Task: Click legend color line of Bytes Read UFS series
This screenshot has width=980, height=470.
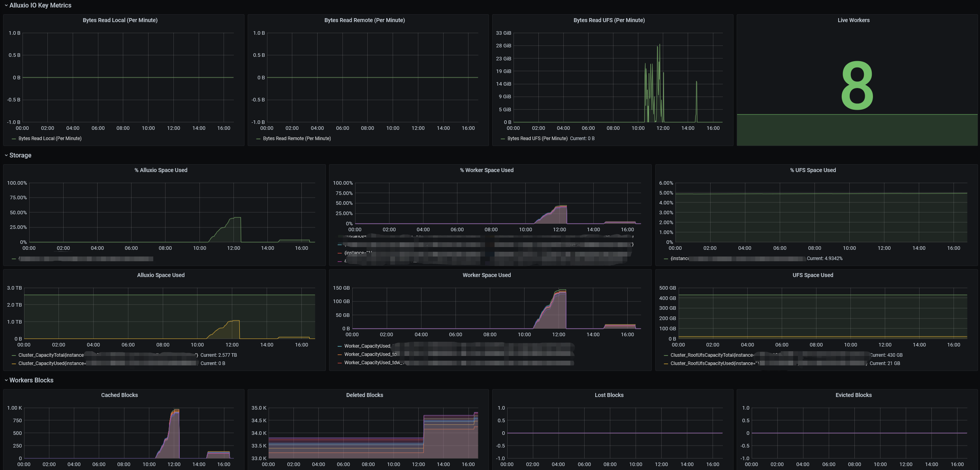Action: (503, 139)
